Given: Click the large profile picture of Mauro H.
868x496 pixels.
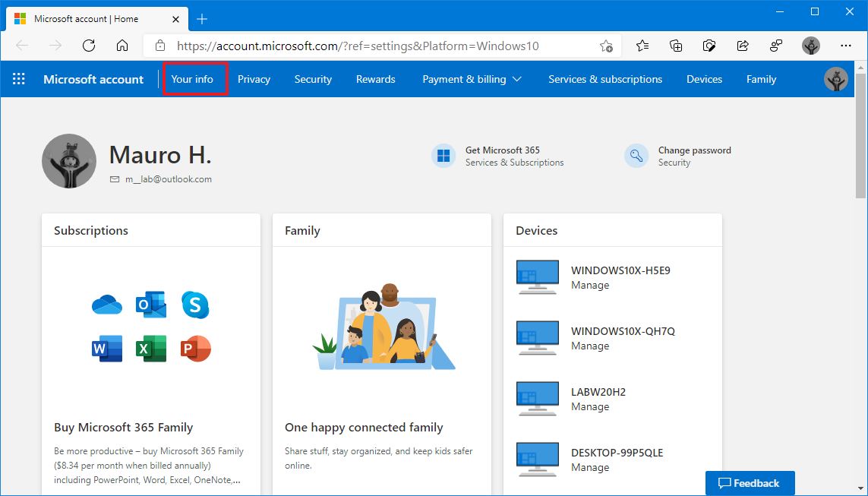Looking at the screenshot, I should point(69,161).
